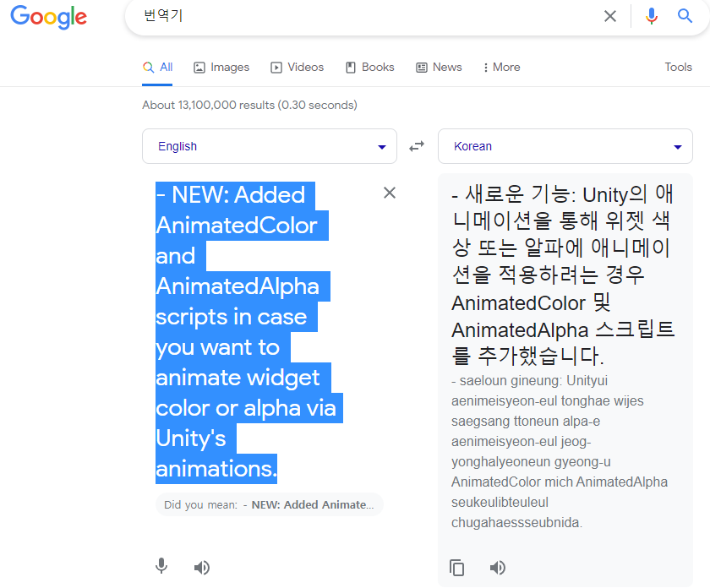Screen dimensions: 710x588
Task: Open the Tools options
Action: 678,67
